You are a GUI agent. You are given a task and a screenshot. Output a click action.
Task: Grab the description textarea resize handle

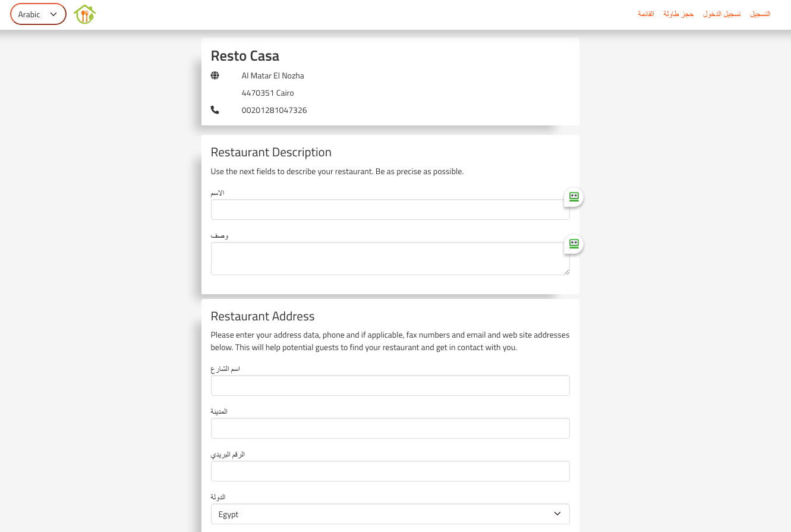(566, 272)
